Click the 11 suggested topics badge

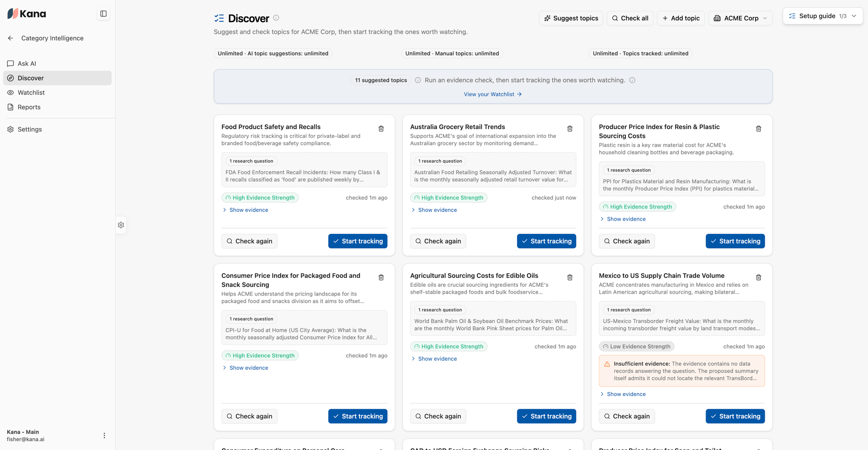381,80
